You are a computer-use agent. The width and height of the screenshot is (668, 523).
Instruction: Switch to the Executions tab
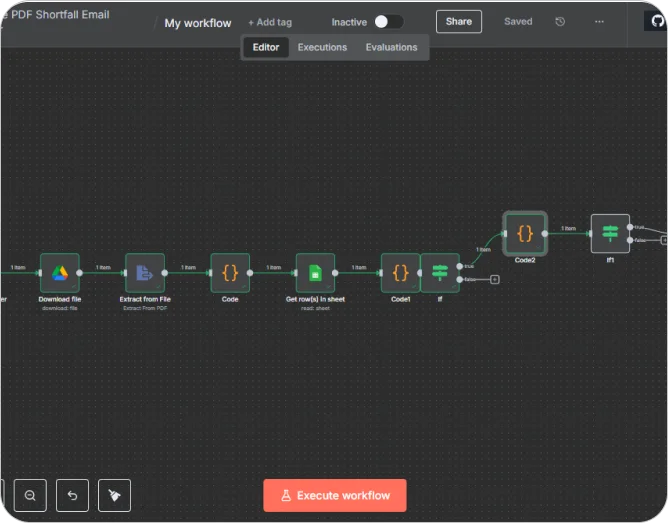click(x=322, y=47)
